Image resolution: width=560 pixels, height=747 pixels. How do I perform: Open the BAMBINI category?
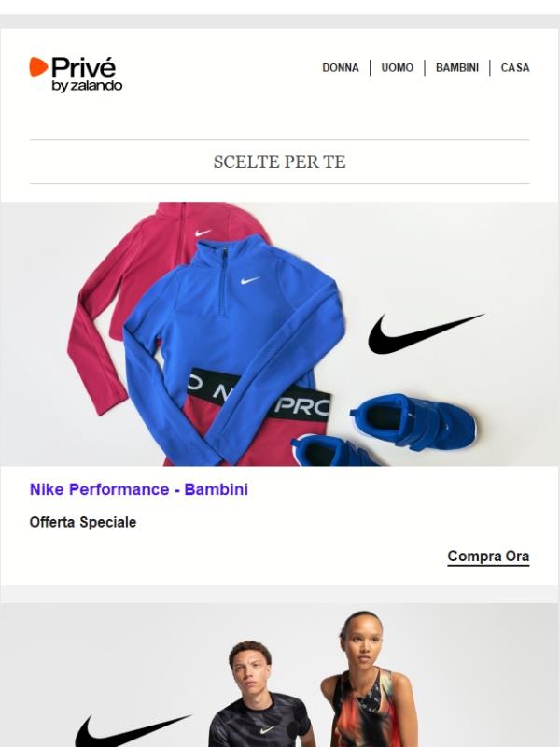pos(457,68)
